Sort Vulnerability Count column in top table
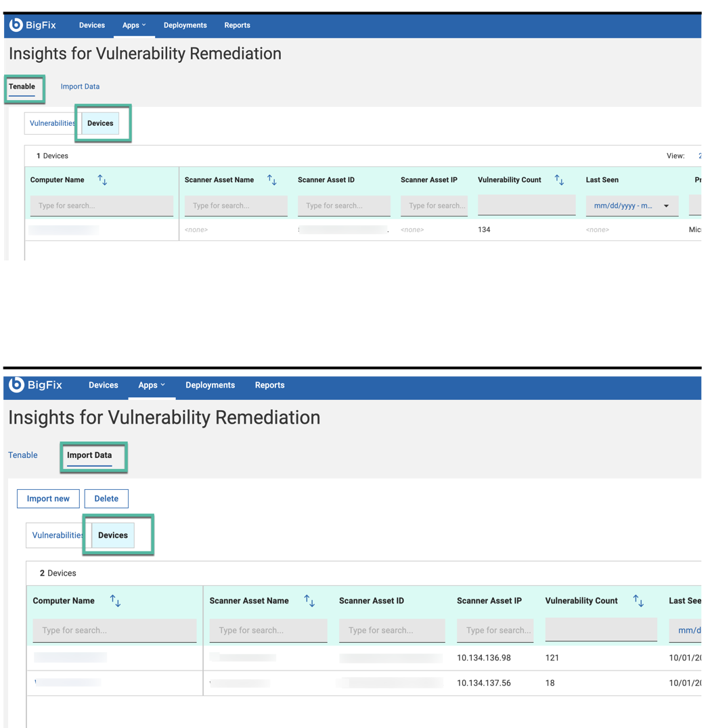The image size is (712, 728). [x=560, y=180]
